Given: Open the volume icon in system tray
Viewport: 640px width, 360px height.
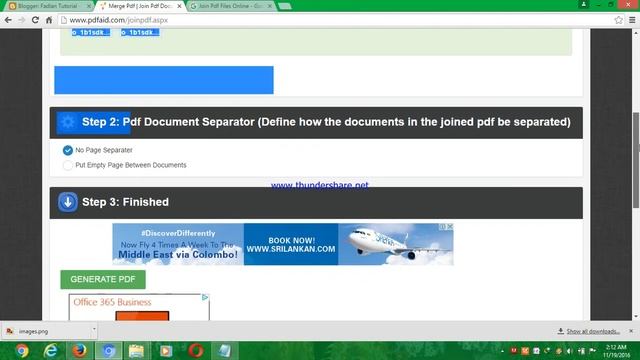Looking at the screenshot, I should [570, 351].
